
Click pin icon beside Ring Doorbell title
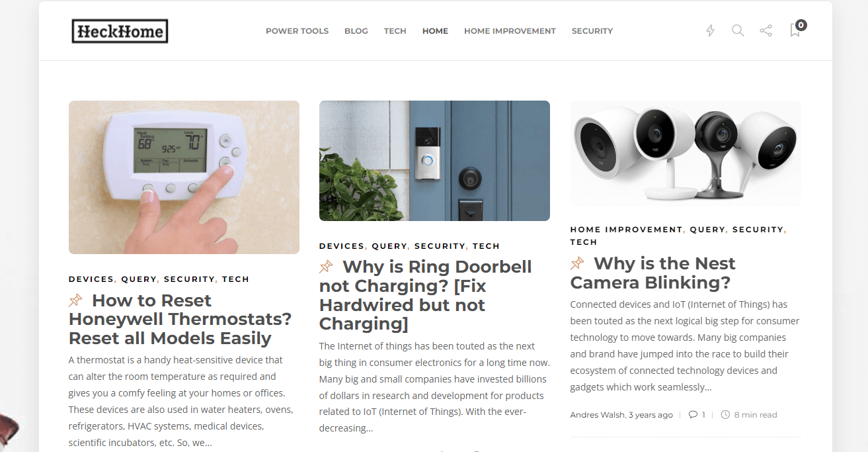coord(326,267)
